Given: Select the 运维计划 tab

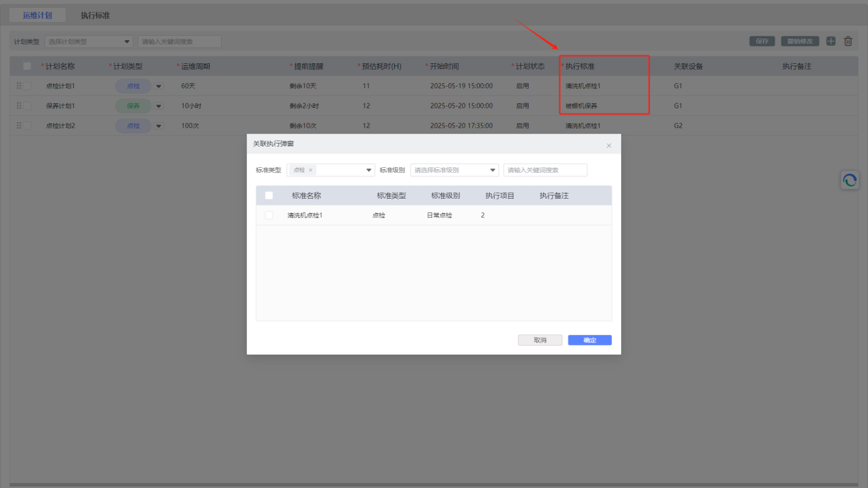Looking at the screenshot, I should click(38, 16).
